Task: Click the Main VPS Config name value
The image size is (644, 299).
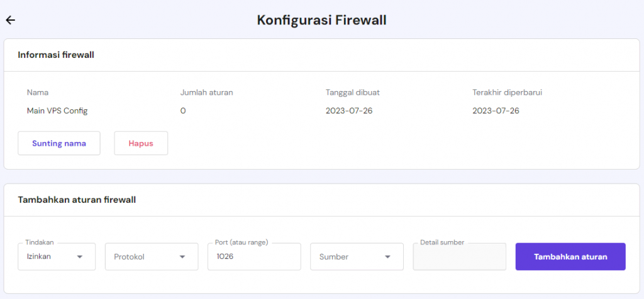Action: click(57, 111)
